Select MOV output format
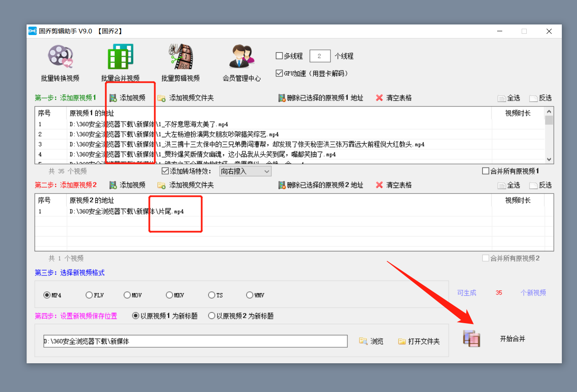577x392 pixels. click(127, 295)
